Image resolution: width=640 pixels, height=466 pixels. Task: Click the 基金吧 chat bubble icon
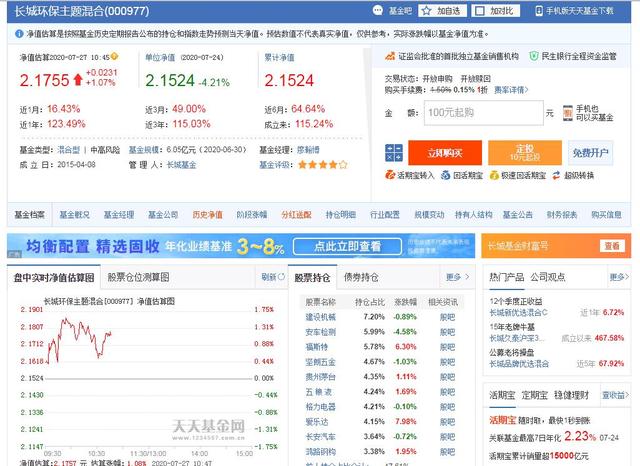click(x=378, y=11)
